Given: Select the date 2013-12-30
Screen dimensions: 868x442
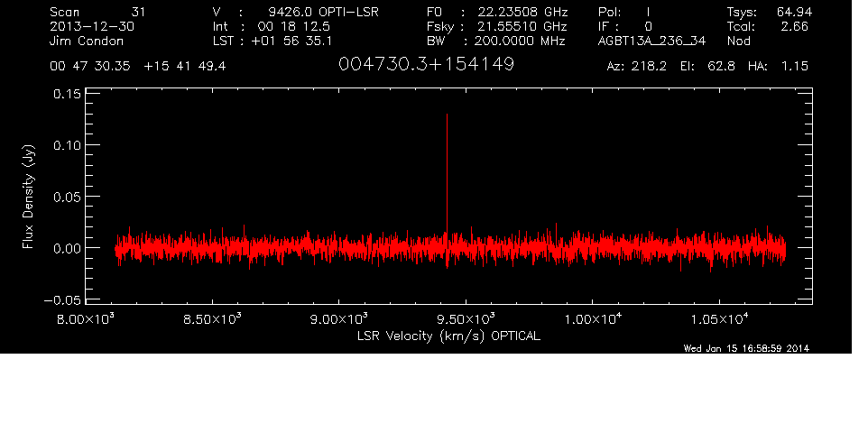Looking at the screenshot, I should tap(92, 26).
